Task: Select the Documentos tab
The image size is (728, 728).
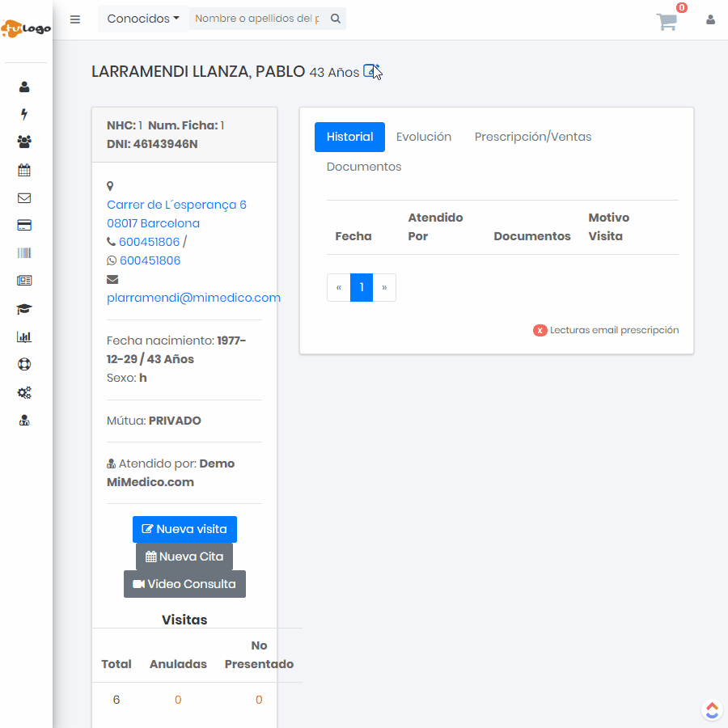Action: pyautogui.click(x=364, y=167)
